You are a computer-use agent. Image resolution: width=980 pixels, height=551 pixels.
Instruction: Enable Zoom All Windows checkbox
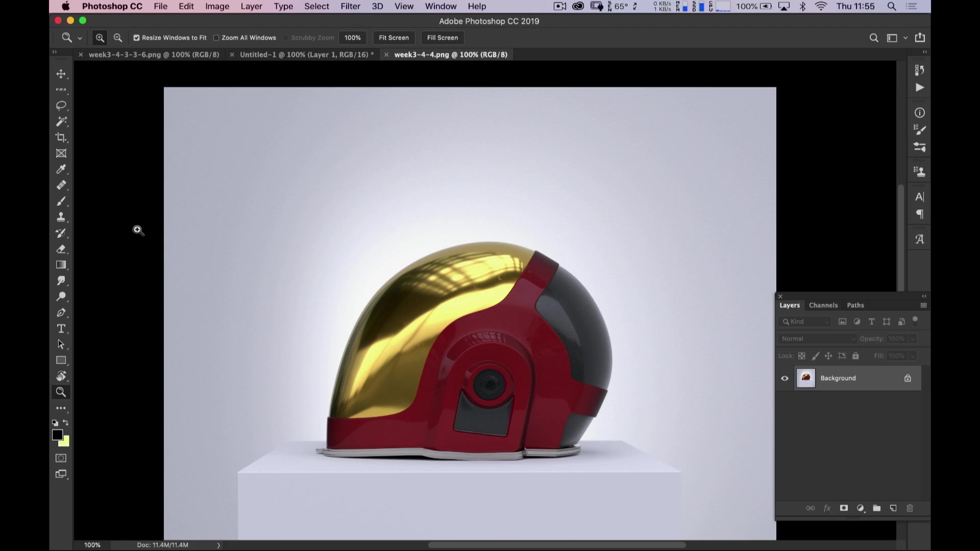(x=216, y=38)
